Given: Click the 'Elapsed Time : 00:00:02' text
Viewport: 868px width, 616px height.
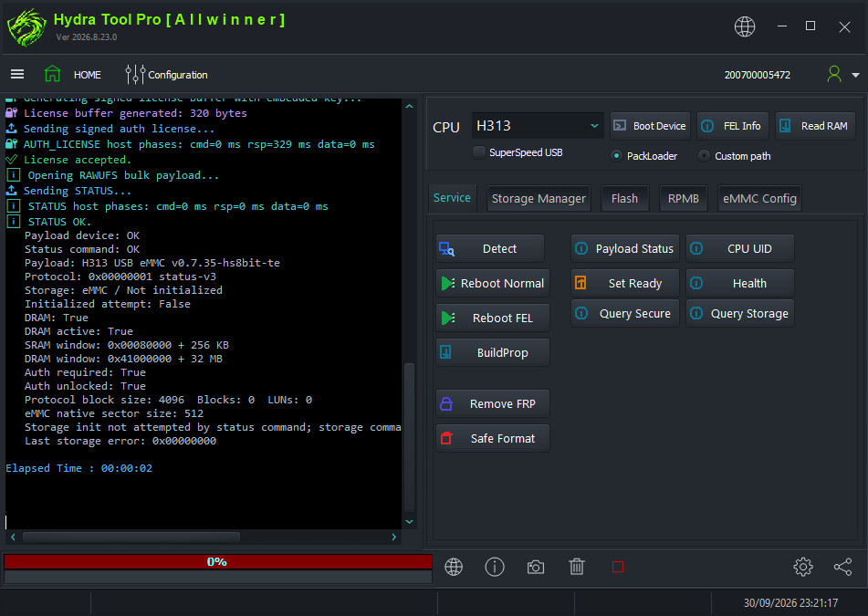Looking at the screenshot, I should (78, 468).
